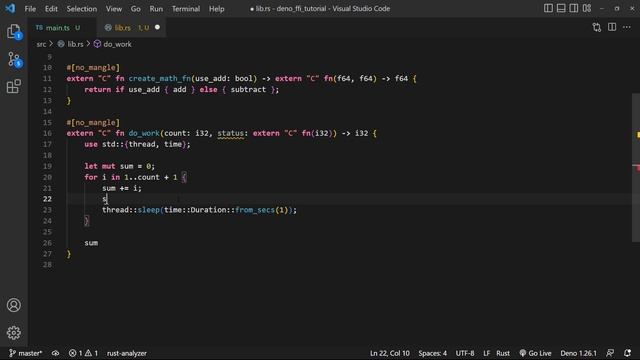Open the View menu
Viewport: 640px width, 360px height.
point(114,9)
